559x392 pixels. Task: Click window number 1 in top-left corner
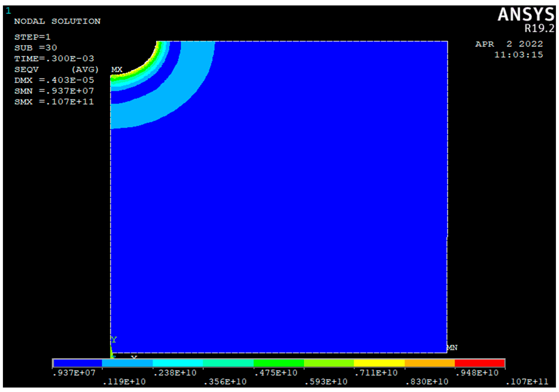9,11
